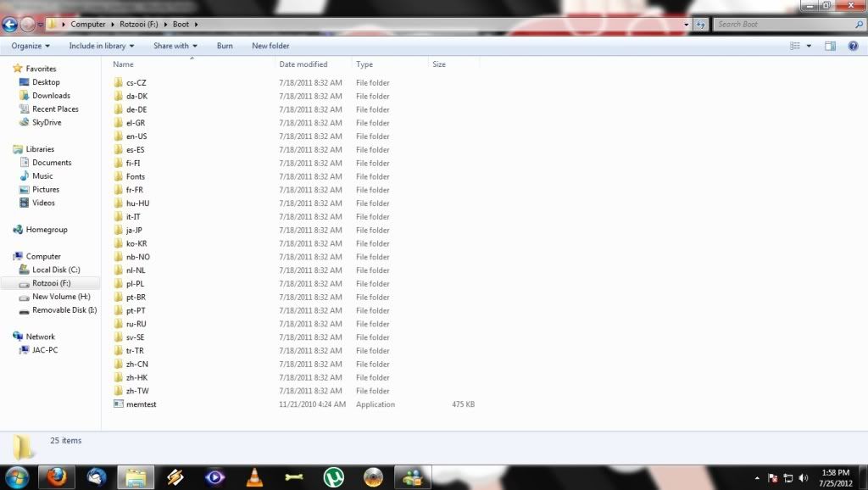Image resolution: width=868 pixels, height=490 pixels.
Task: Create a New folder
Action: (x=270, y=46)
